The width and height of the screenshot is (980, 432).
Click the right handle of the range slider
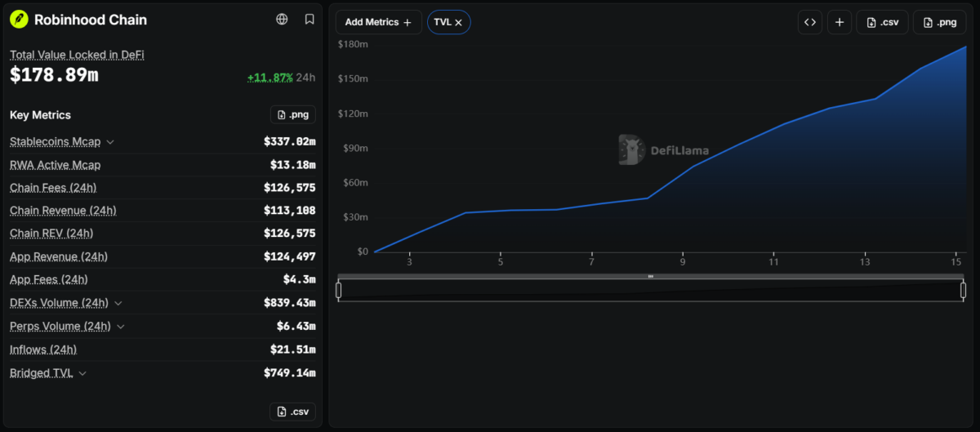(964, 290)
